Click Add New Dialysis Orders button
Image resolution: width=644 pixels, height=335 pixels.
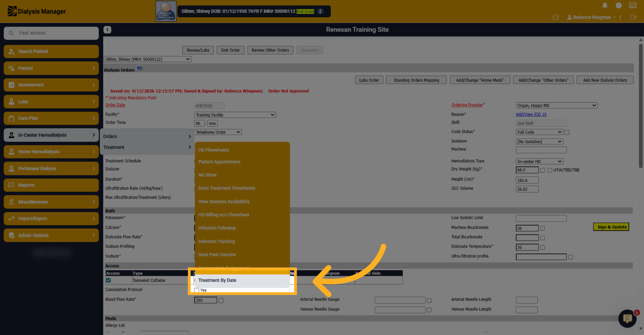coord(605,80)
